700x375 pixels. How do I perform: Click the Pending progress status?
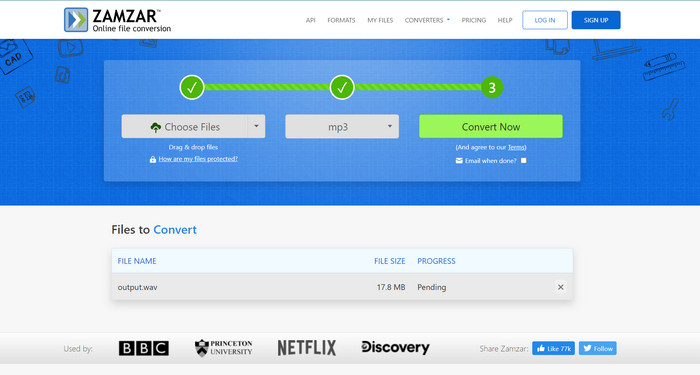(432, 287)
